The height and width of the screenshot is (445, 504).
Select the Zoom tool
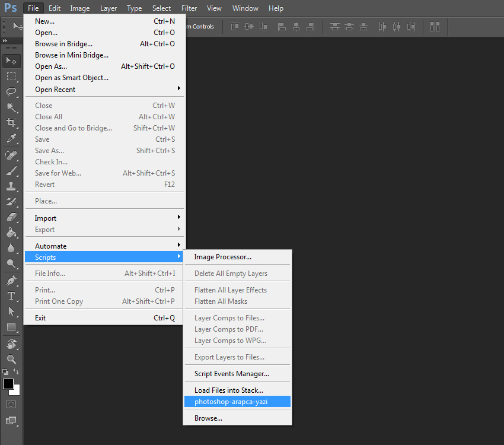click(12, 359)
